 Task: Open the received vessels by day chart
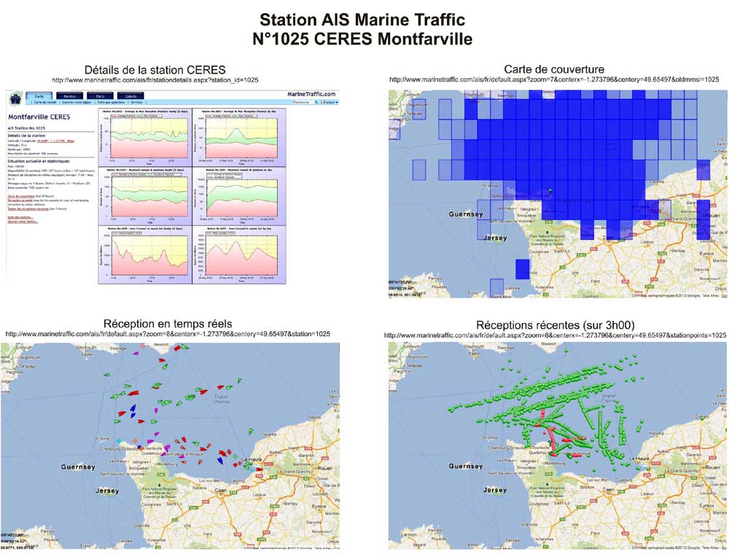pos(239,196)
